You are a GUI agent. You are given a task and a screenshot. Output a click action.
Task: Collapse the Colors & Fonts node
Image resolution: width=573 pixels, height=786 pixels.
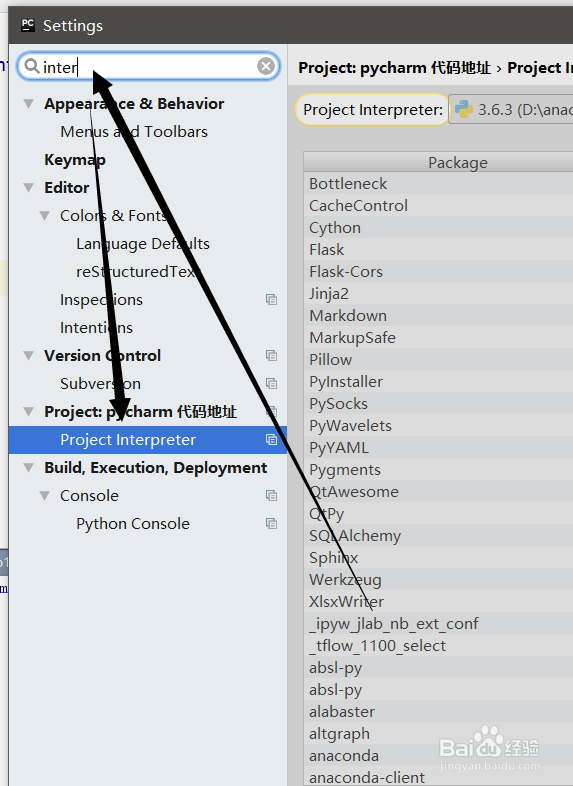coord(45,216)
